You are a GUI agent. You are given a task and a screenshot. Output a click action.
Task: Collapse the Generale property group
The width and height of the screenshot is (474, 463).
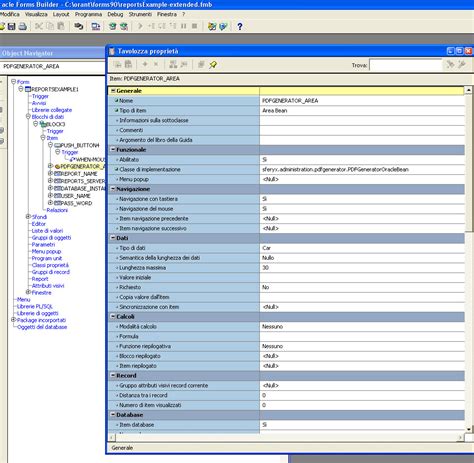(x=113, y=91)
